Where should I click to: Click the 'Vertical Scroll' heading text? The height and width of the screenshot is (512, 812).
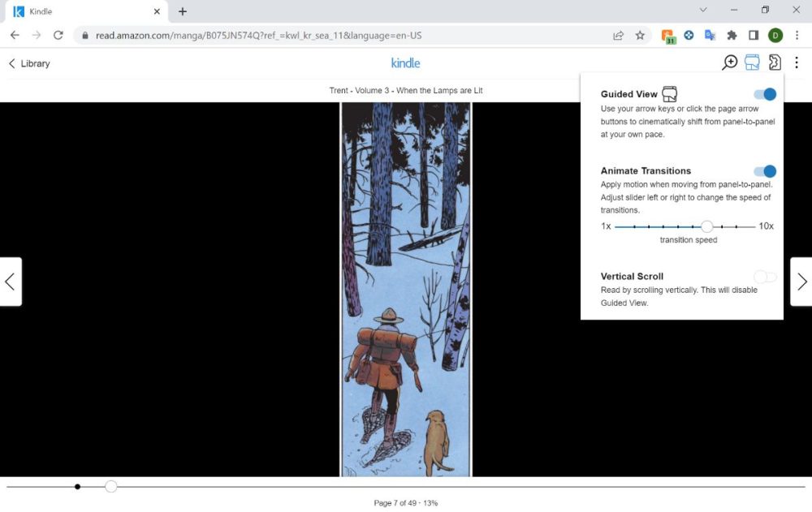pos(632,277)
